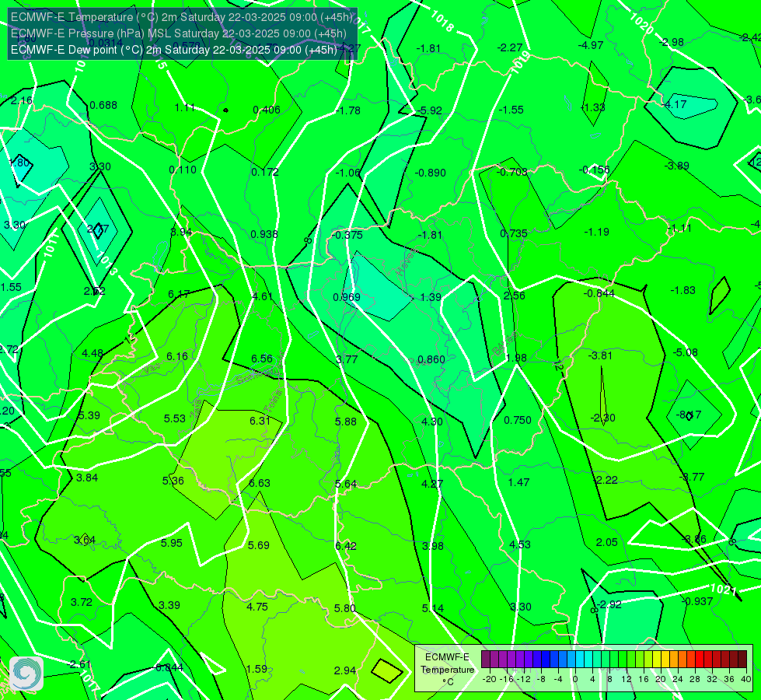Select the ECMWF-E Dew point 2m title line

(174, 50)
